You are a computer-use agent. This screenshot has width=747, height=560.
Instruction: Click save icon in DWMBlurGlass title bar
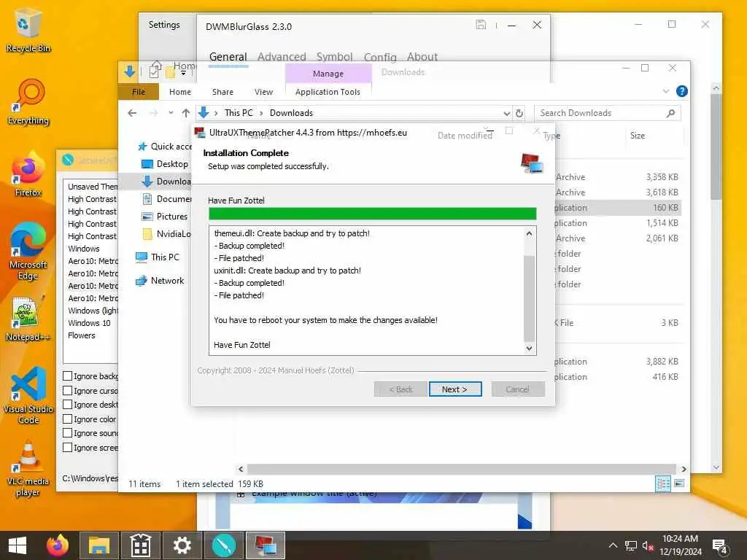[x=481, y=25]
